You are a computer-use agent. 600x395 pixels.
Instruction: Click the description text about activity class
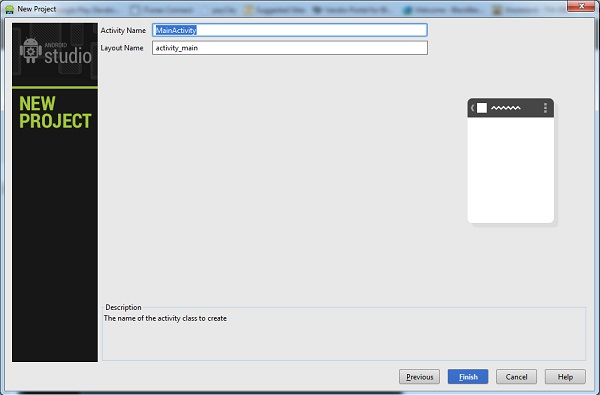pos(165,318)
